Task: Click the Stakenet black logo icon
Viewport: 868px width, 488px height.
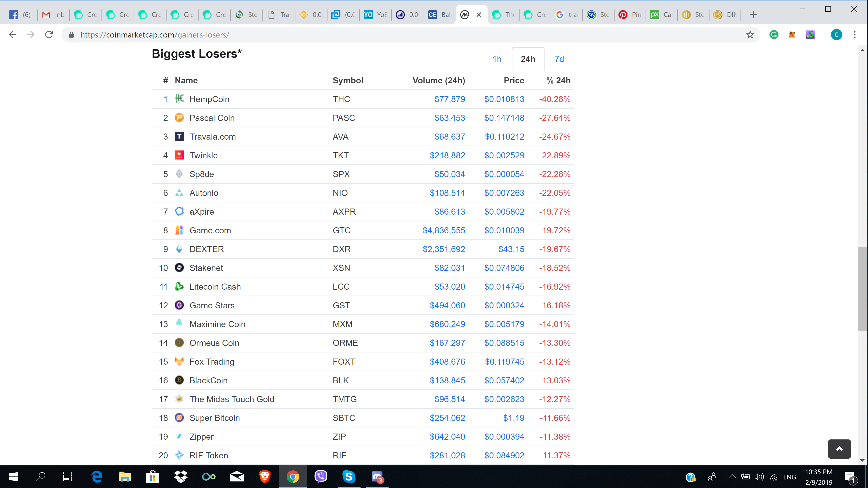Action: [179, 267]
